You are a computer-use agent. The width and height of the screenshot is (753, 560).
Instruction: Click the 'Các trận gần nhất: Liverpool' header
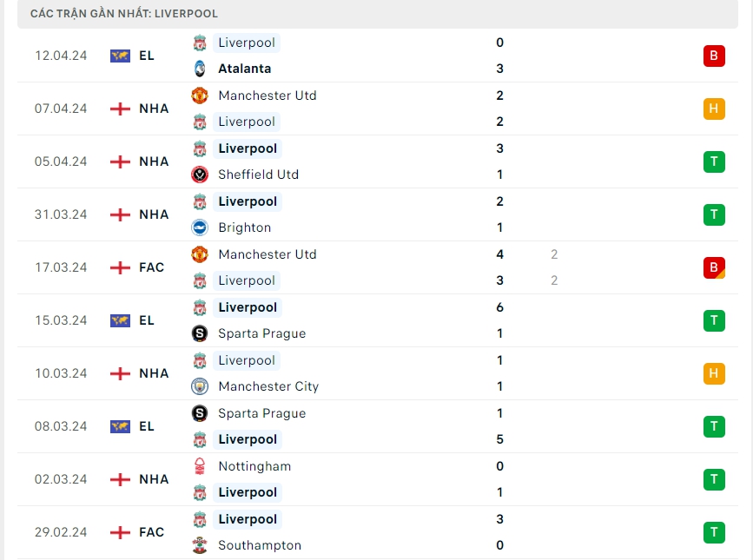[x=124, y=14]
